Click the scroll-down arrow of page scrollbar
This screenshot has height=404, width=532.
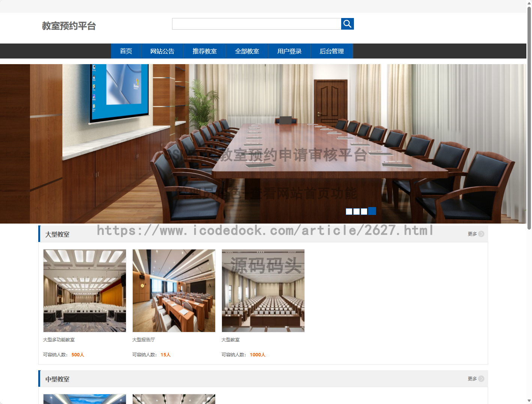tap(529, 401)
